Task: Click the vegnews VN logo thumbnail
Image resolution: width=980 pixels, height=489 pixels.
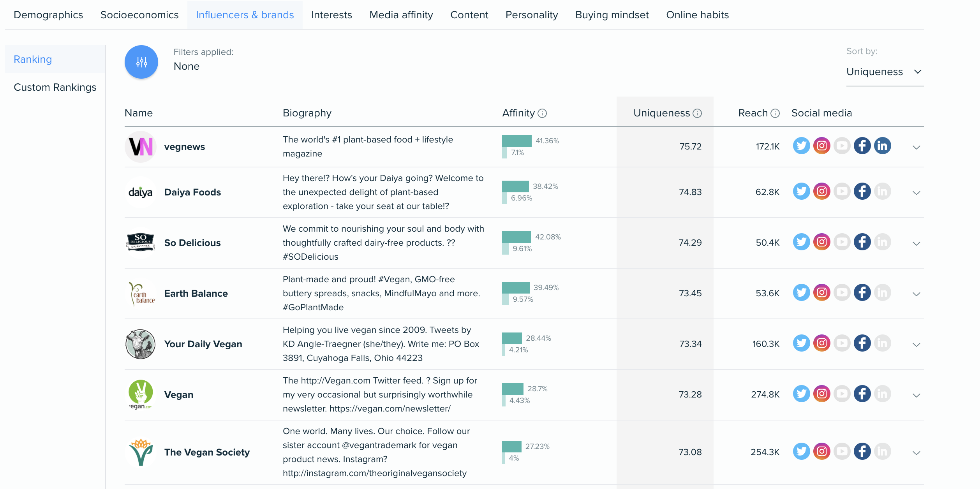Action: (141, 147)
